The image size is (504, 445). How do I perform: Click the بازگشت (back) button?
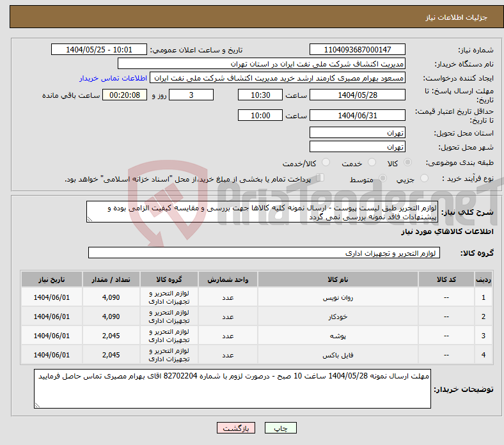pyautogui.click(x=235, y=428)
